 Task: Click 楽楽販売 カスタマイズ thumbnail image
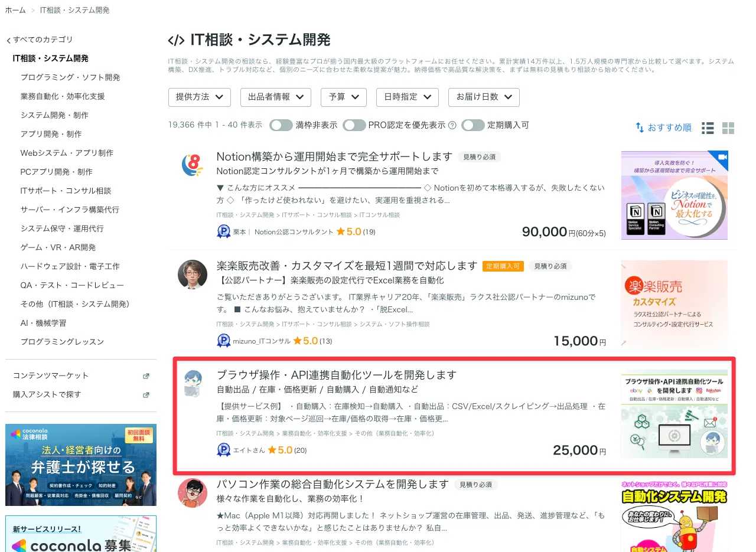pos(674,304)
